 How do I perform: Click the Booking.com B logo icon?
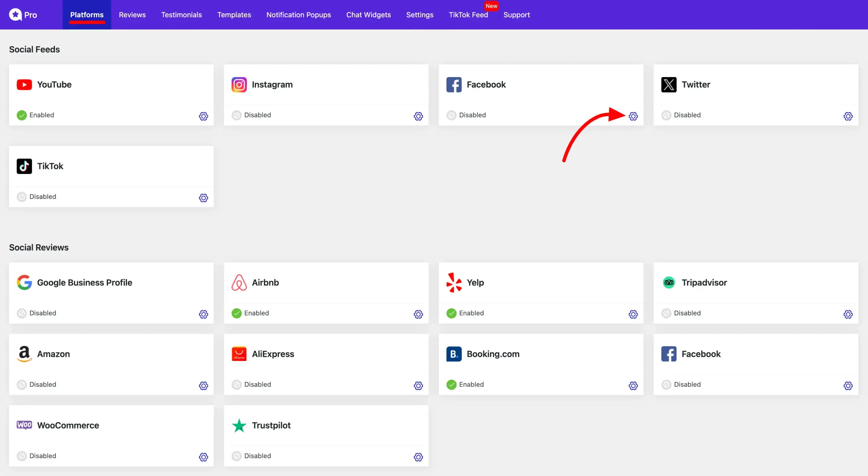pos(454,354)
